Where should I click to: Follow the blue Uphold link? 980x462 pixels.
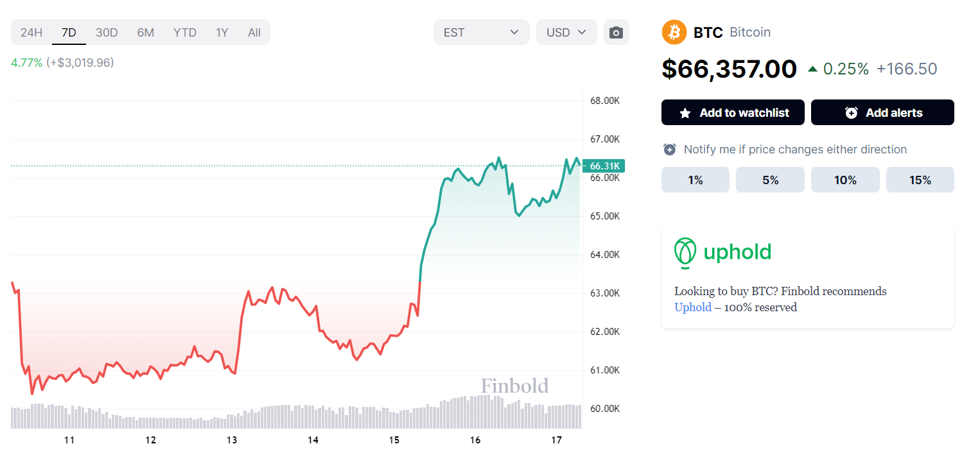pyautogui.click(x=692, y=307)
